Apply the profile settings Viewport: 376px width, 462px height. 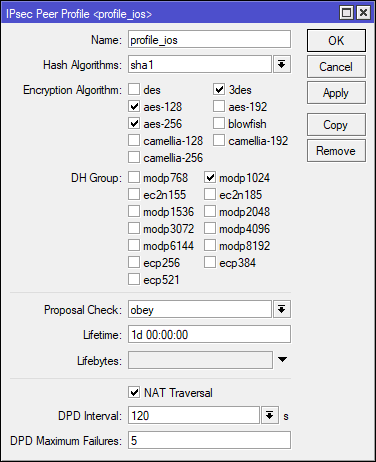(336, 93)
